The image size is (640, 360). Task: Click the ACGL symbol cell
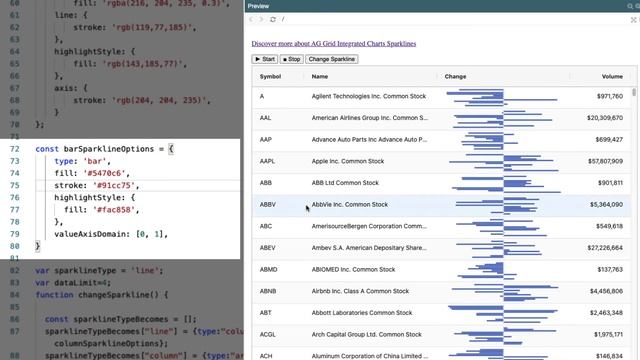268,334
